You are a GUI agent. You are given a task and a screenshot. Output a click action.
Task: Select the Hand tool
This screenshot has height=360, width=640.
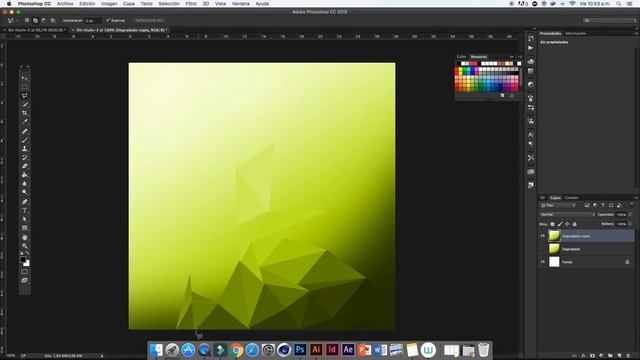(x=24, y=237)
